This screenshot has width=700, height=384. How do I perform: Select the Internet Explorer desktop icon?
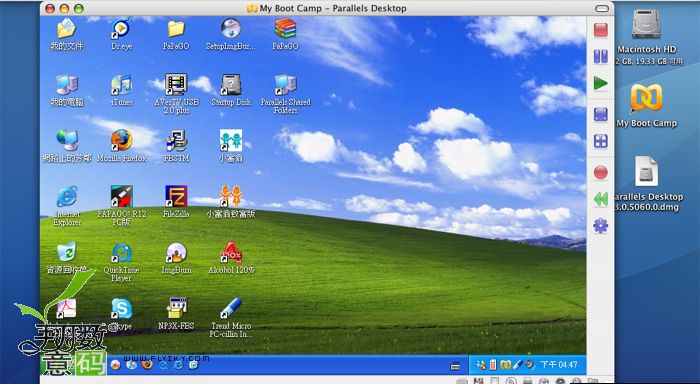point(67,206)
